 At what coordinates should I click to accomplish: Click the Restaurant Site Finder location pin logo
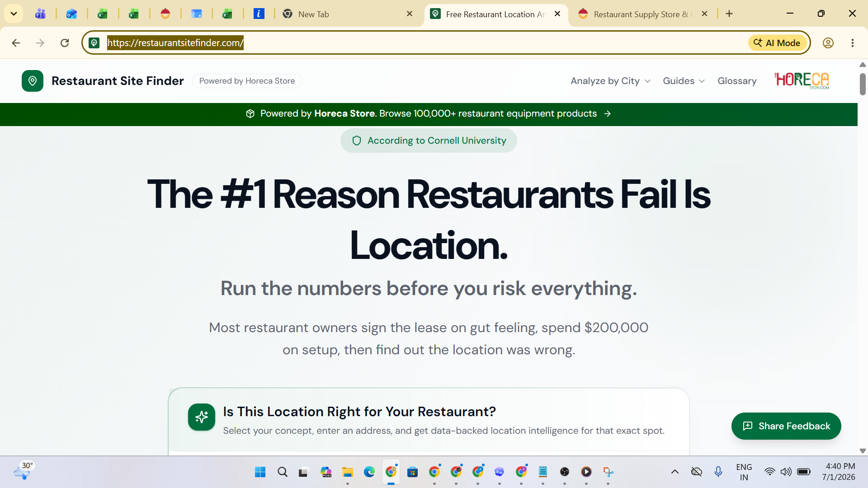(x=33, y=81)
